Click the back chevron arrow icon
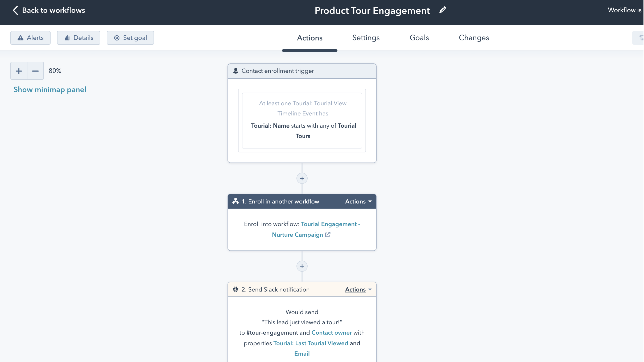This screenshot has height=362, width=644. coord(15,10)
